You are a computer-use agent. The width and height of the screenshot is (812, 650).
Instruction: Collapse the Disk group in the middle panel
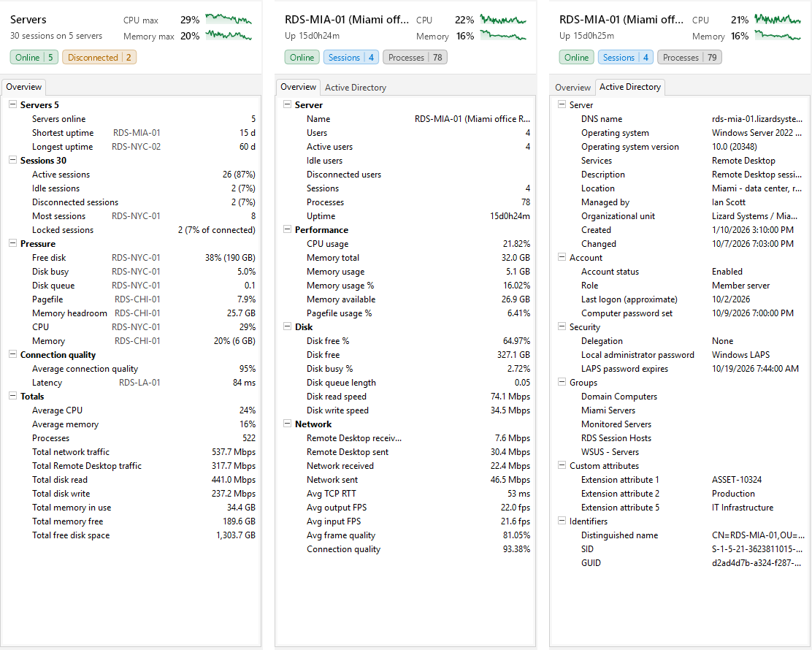(x=287, y=326)
